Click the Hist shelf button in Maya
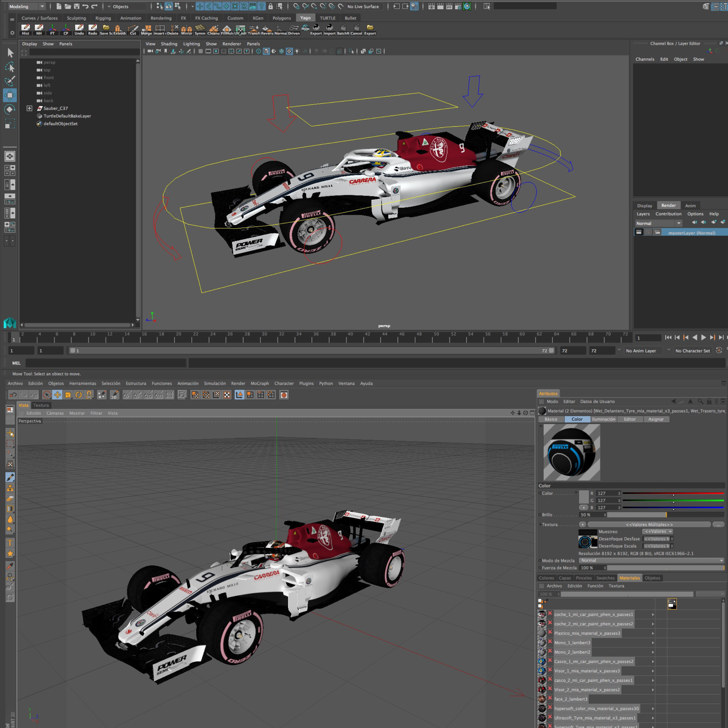This screenshot has height=728, width=728. click(x=25, y=29)
